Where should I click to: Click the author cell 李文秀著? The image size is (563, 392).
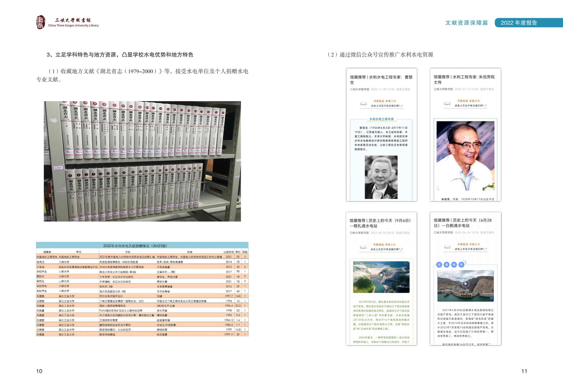(162, 310)
